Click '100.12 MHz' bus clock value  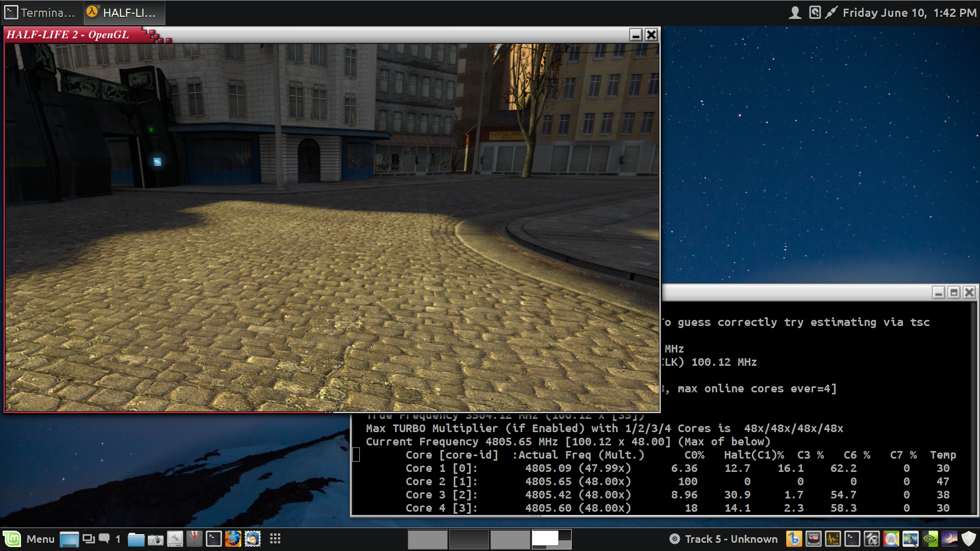(724, 362)
